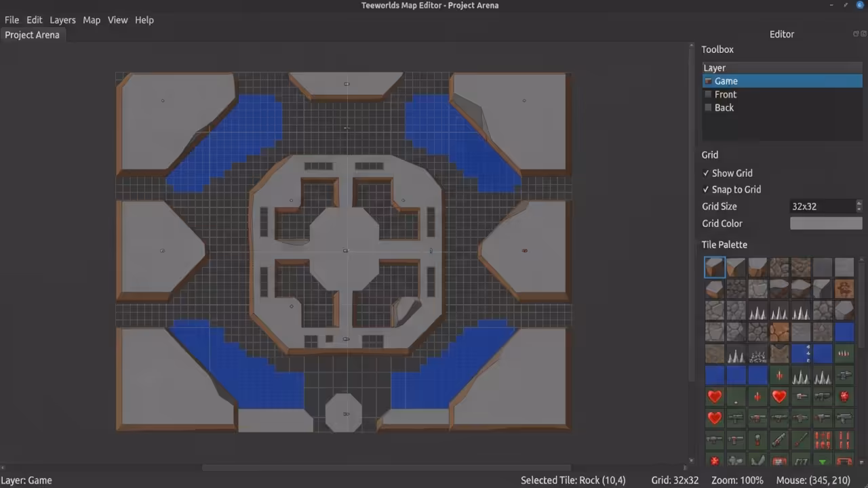Increase Grid Size with the up arrow
Screen dimensions: 868x488
pyautogui.click(x=859, y=203)
